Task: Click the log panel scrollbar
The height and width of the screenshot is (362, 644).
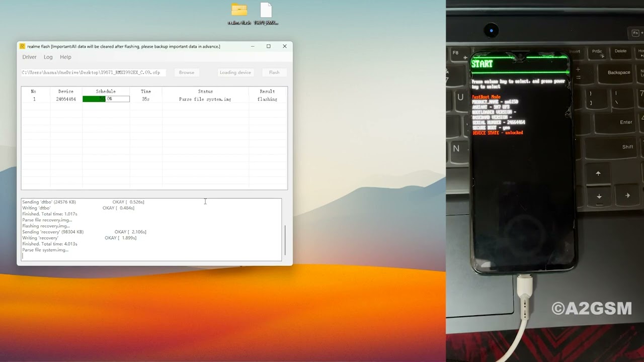Action: pyautogui.click(x=285, y=240)
